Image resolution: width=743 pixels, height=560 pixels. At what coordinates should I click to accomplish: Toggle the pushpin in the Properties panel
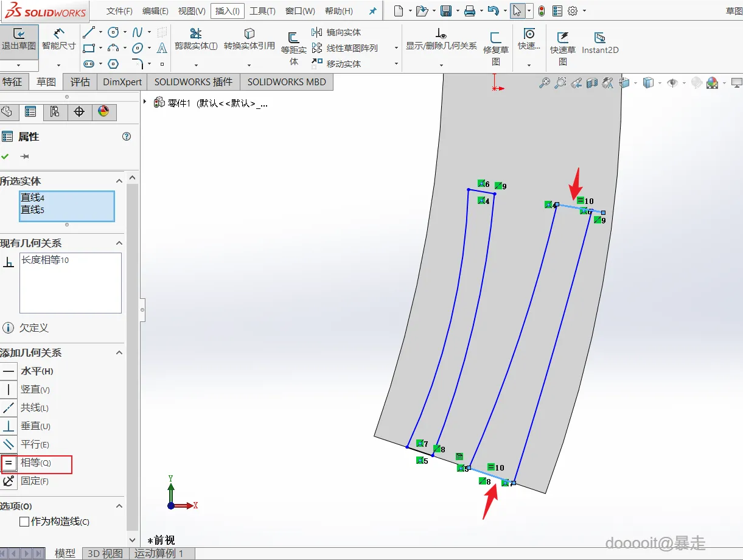click(24, 156)
